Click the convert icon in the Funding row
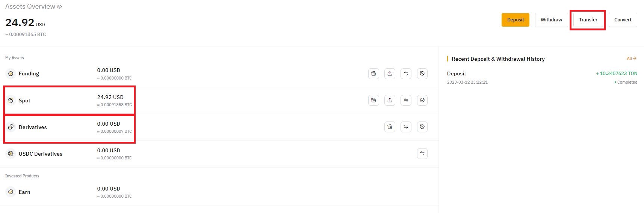Screen dimensions: 644x213 [x=422, y=73]
